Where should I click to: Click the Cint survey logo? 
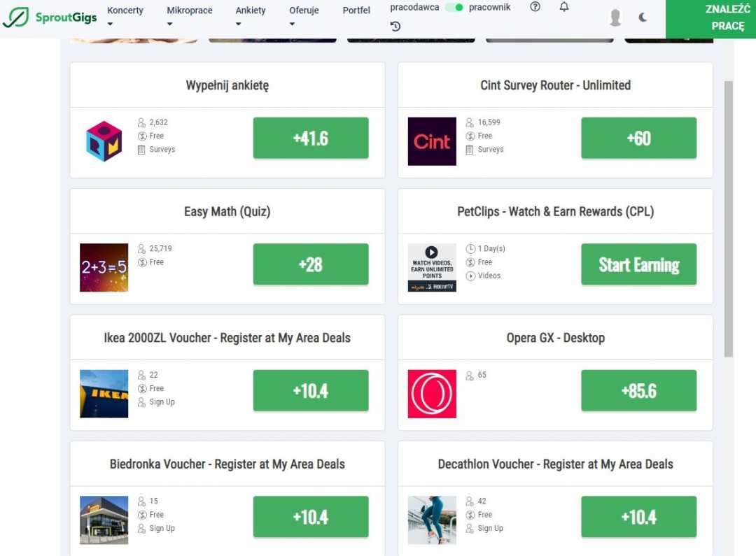[x=432, y=142]
